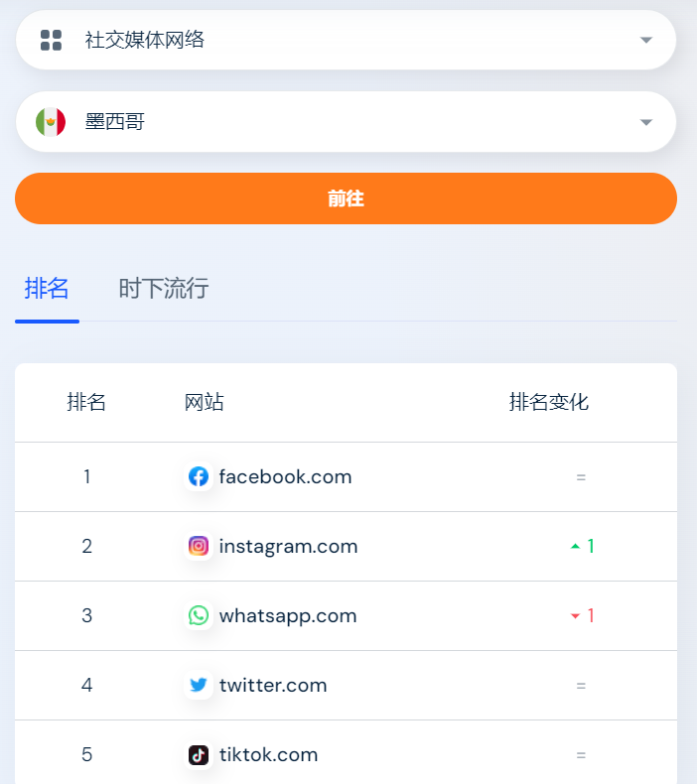Visit the tiktok.com link
This screenshot has width=697, height=784.
click(268, 755)
